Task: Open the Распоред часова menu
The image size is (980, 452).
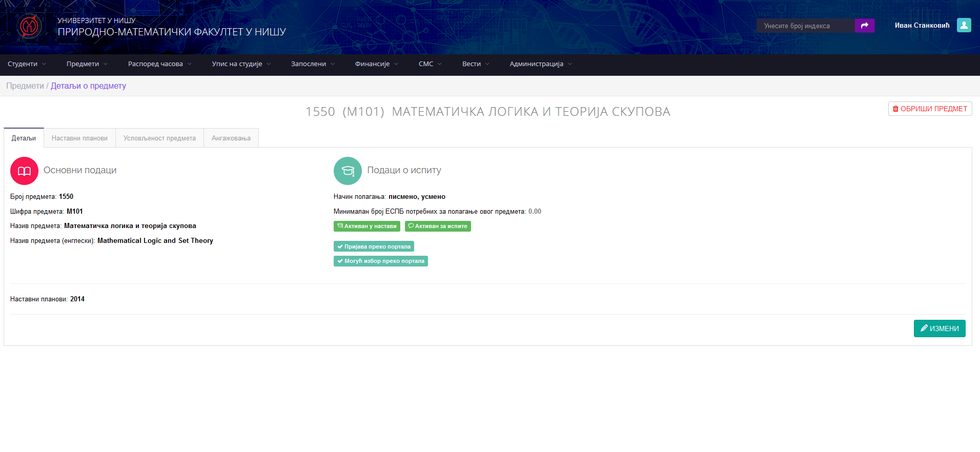Action: pos(159,64)
